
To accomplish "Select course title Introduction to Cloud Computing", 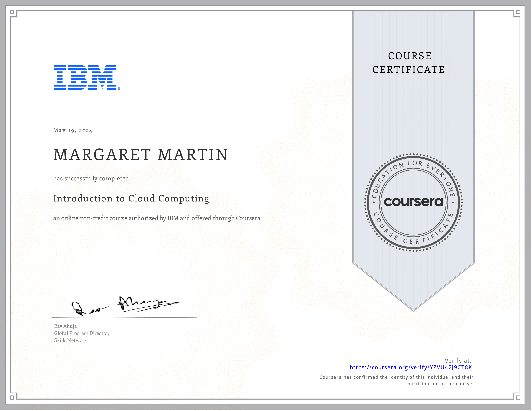I will [131, 199].
